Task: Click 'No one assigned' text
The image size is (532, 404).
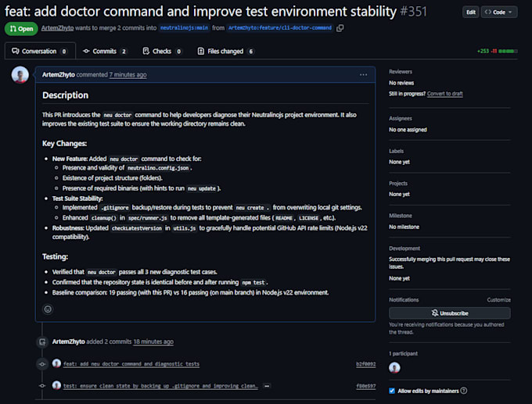Action: point(408,130)
